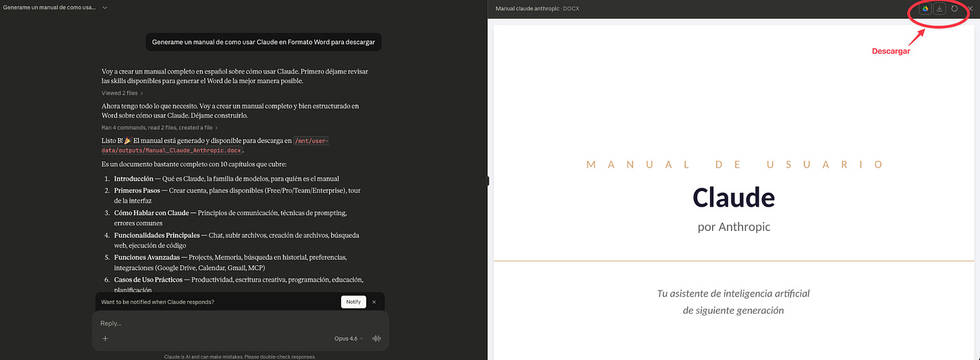Open the attachment plus menu in reply box
The height and width of the screenshot is (360, 980).
105,338
